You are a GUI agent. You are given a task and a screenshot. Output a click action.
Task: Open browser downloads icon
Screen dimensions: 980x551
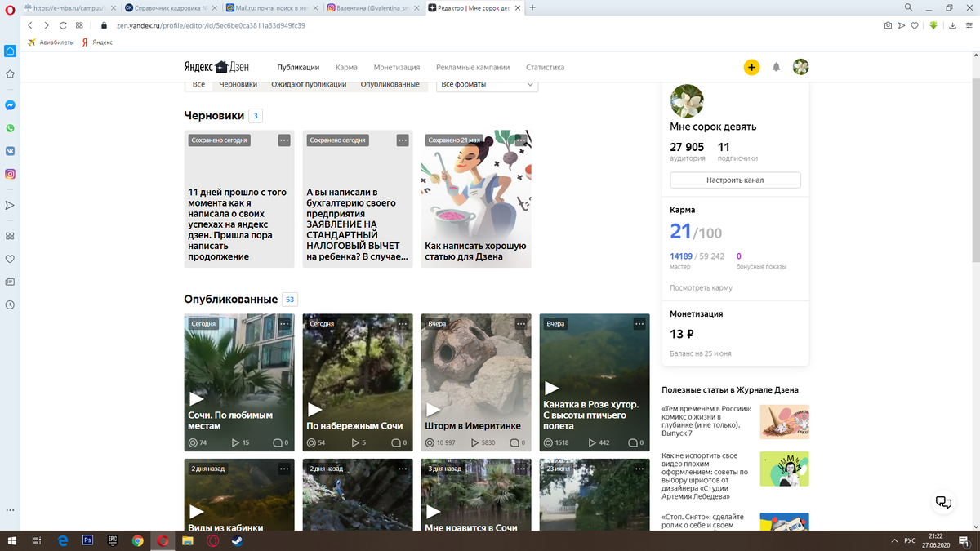[952, 25]
